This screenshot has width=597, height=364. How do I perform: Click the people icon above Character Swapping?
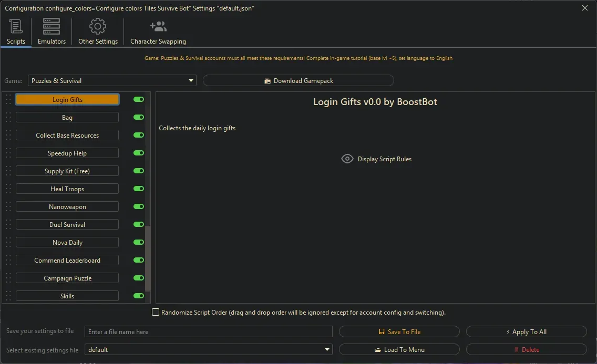click(158, 26)
